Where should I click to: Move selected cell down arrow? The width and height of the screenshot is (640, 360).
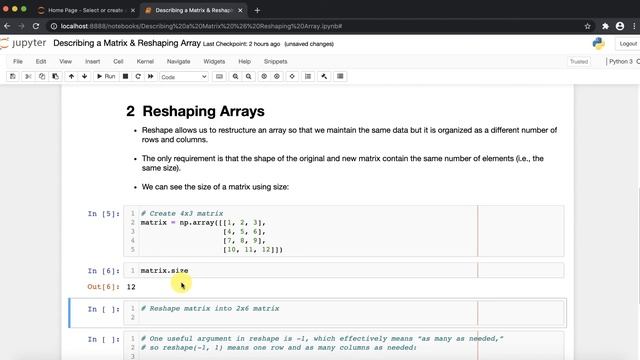pyautogui.click(x=84, y=76)
